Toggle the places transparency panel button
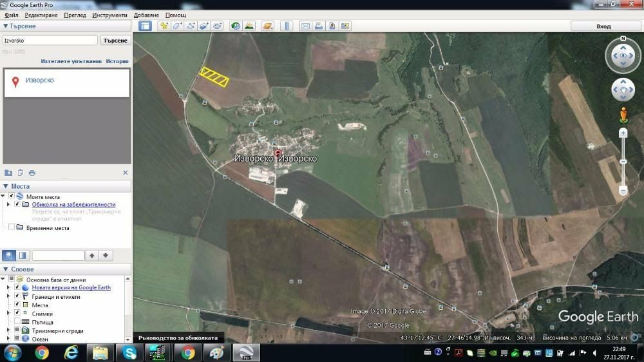This screenshot has width=644, height=362. [23, 255]
